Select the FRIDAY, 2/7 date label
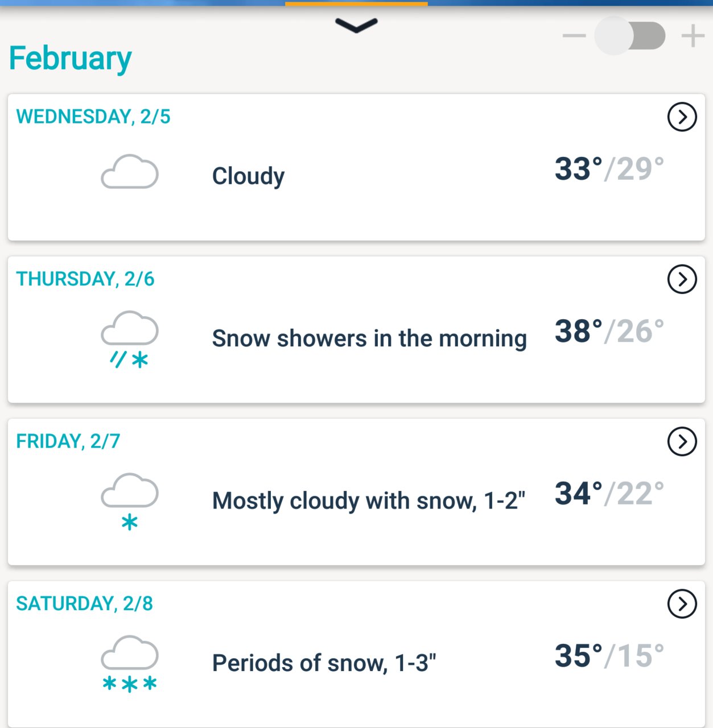This screenshot has width=713, height=728. pyautogui.click(x=68, y=441)
